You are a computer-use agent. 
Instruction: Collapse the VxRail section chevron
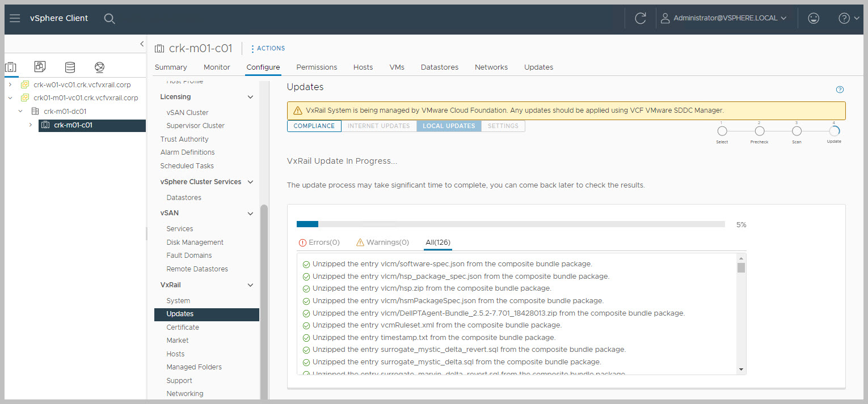(x=250, y=285)
